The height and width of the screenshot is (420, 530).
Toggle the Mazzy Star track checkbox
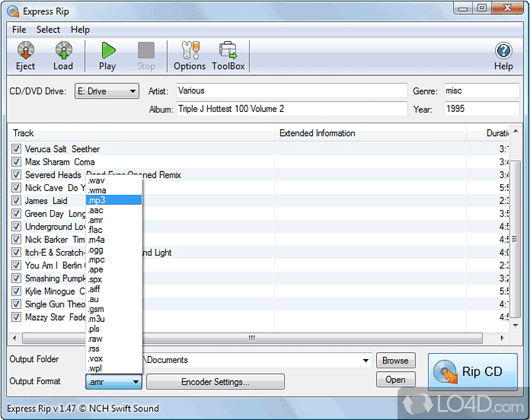pyautogui.click(x=16, y=317)
